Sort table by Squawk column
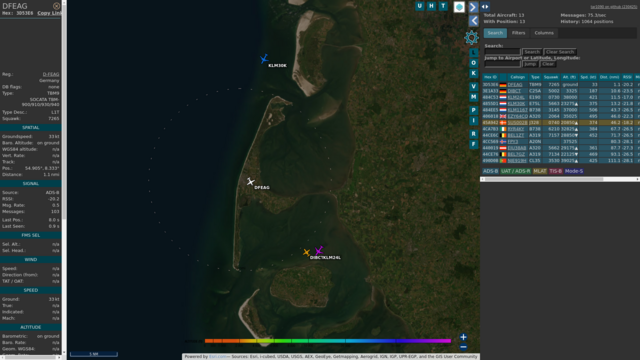This screenshot has height=360, width=640. tap(551, 77)
